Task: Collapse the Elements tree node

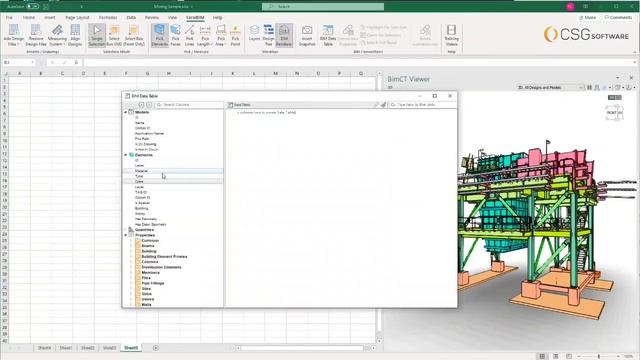Action: point(126,155)
